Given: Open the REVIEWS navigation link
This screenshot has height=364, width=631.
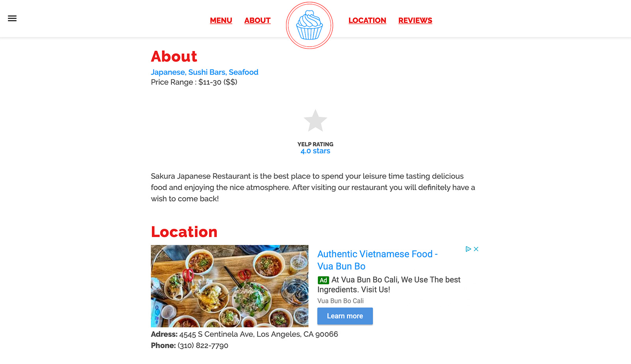Looking at the screenshot, I should (415, 21).
